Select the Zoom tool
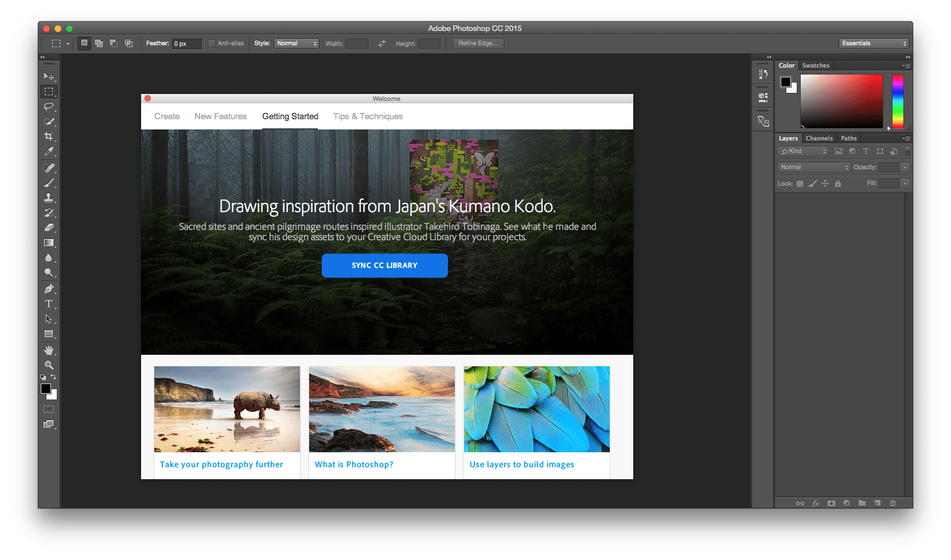Viewport: 951px width, 560px height. pos(49,365)
